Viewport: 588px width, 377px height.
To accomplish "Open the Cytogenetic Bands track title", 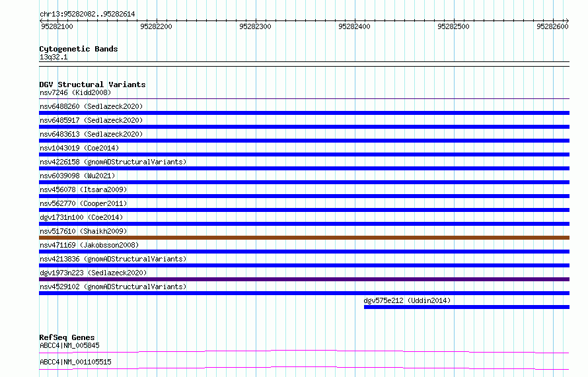I will [79, 49].
